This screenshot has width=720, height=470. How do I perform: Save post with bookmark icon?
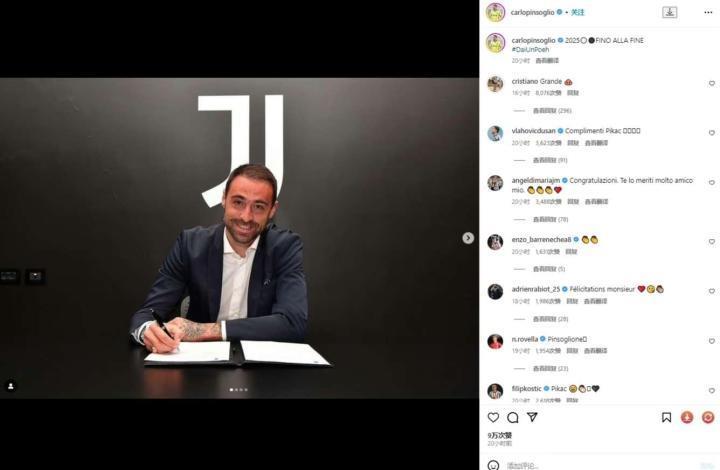click(x=666, y=417)
